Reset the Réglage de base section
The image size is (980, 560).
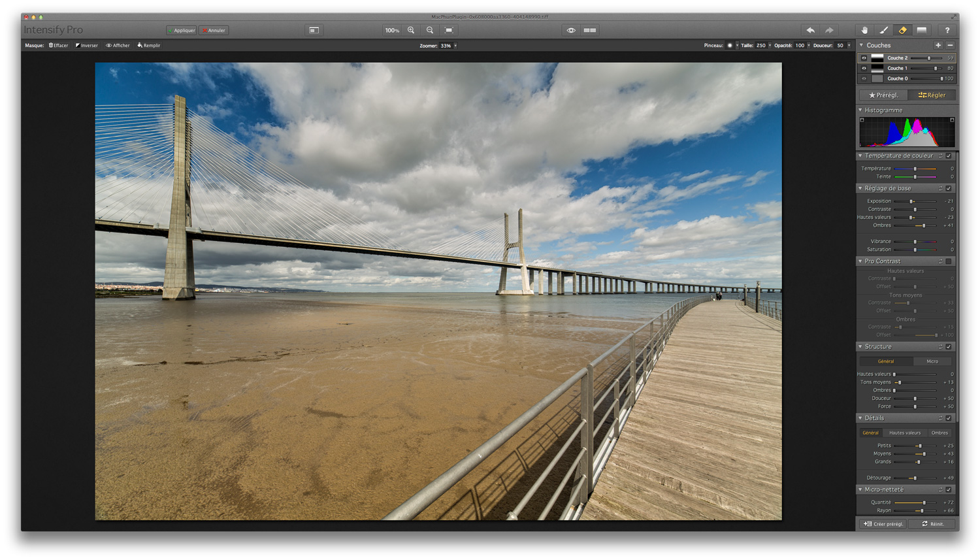pyautogui.click(x=941, y=189)
